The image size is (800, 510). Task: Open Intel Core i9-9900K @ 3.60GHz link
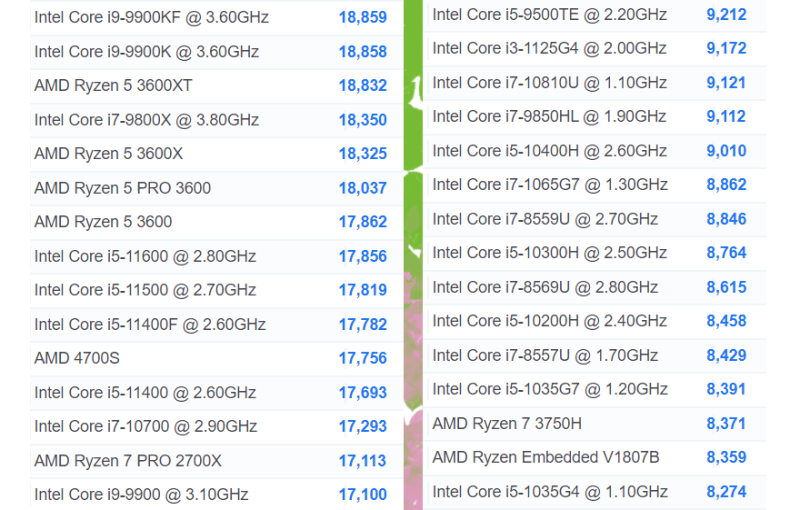[x=146, y=52]
